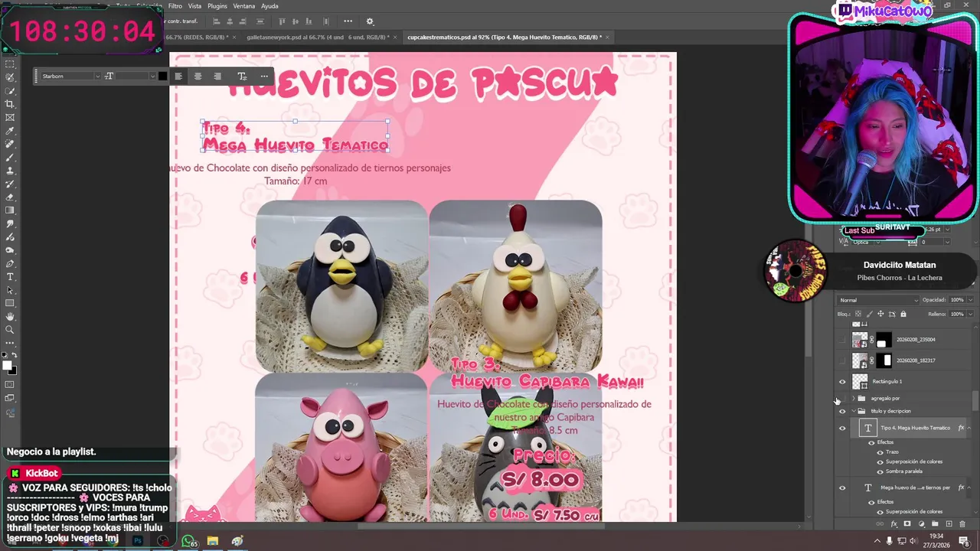Show the agregalo por group
This screenshot has height=551, width=980.
pos(842,398)
